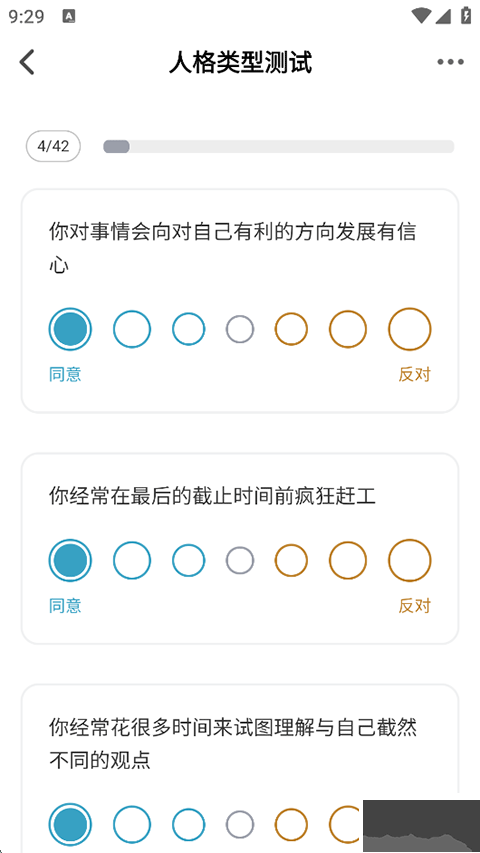Select strongest disagree circle for confidence question
This screenshot has height=853, width=480.
pos(410,329)
